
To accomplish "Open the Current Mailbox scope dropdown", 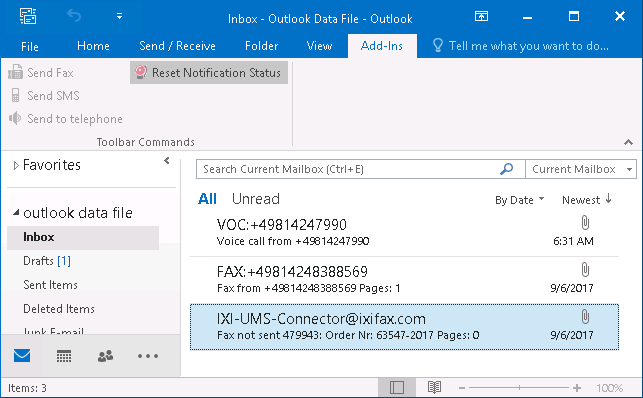I will (581, 169).
